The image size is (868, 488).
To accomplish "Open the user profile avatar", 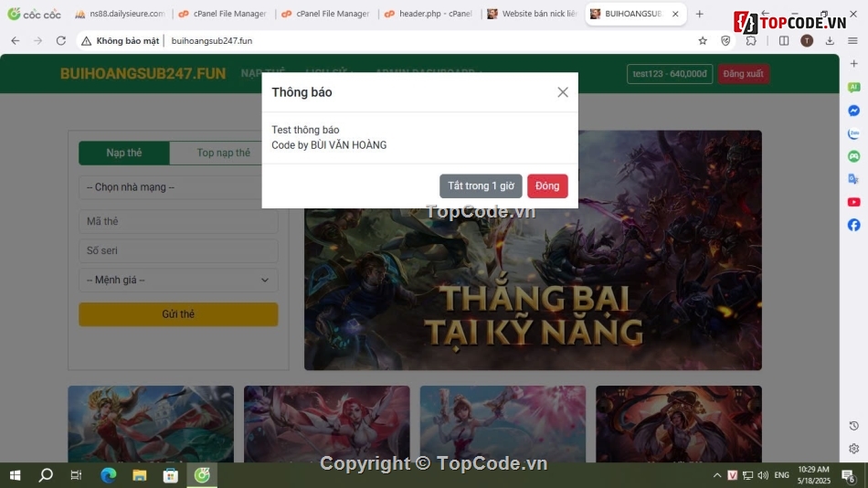I will (807, 40).
